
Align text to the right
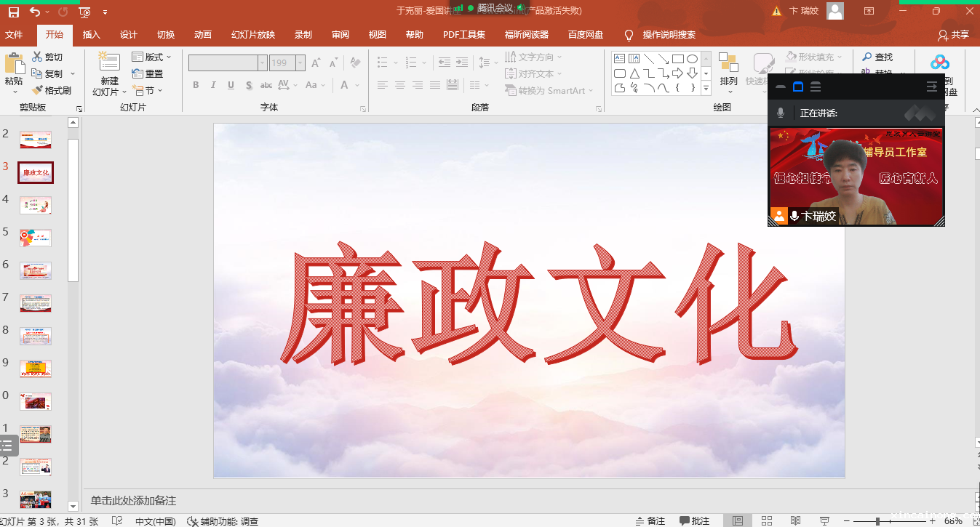click(418, 85)
